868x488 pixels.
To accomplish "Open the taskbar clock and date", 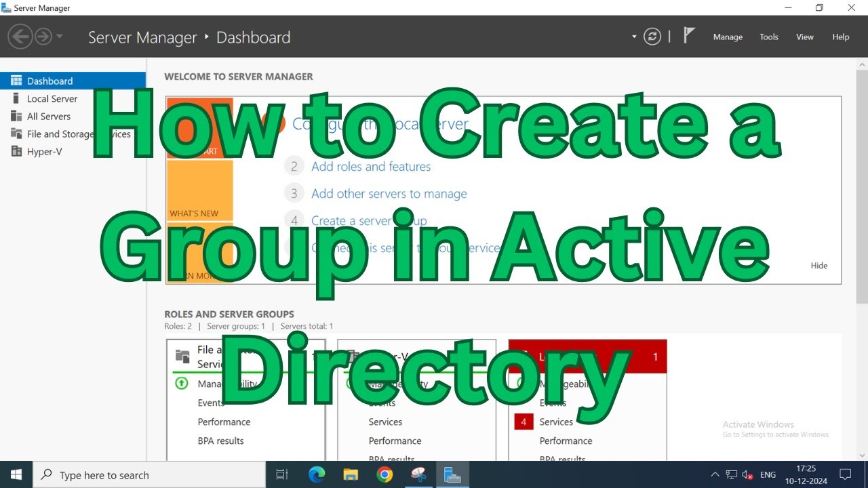I will coord(806,475).
